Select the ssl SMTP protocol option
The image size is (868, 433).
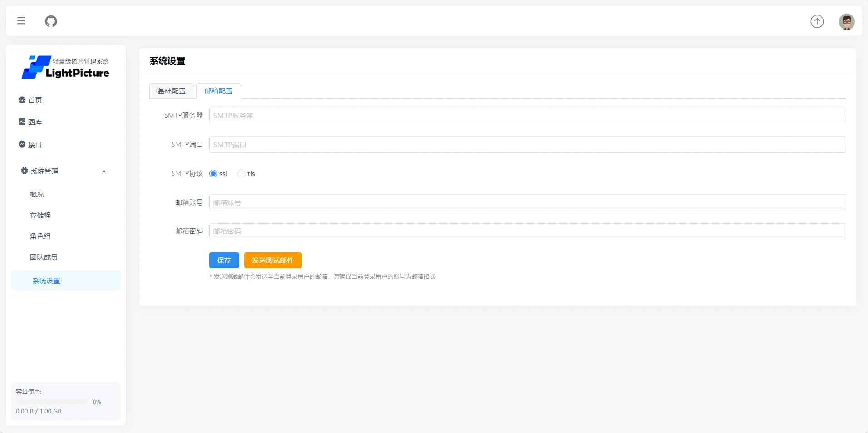point(213,173)
